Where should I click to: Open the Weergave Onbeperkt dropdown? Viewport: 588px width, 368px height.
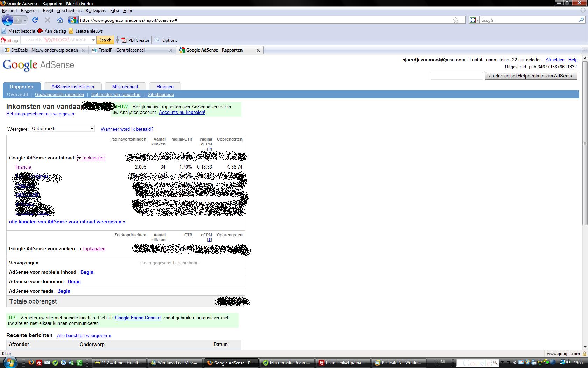(63, 128)
